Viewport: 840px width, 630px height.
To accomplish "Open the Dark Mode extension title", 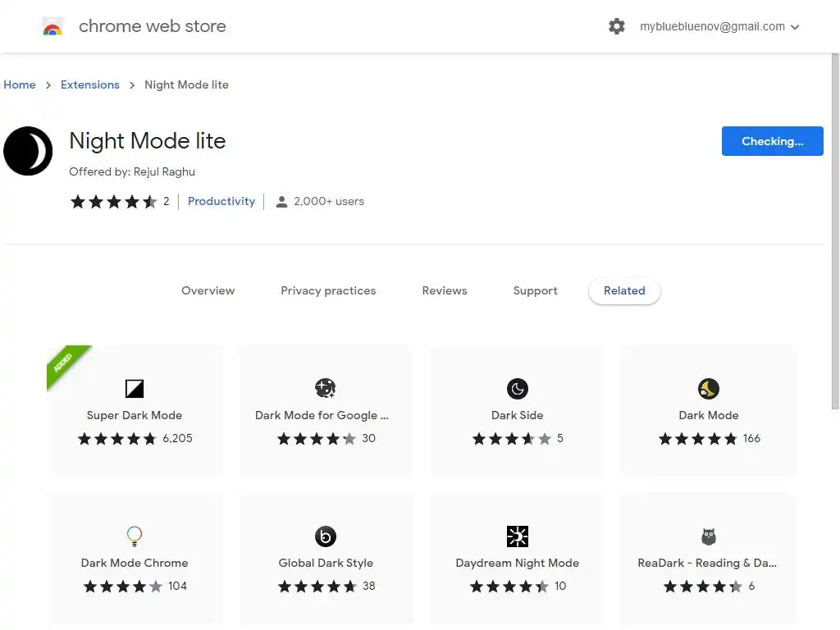I will coord(709,415).
